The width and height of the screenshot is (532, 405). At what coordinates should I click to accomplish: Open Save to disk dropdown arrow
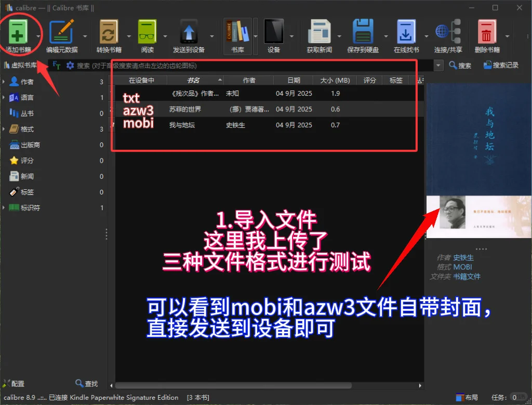click(x=386, y=36)
